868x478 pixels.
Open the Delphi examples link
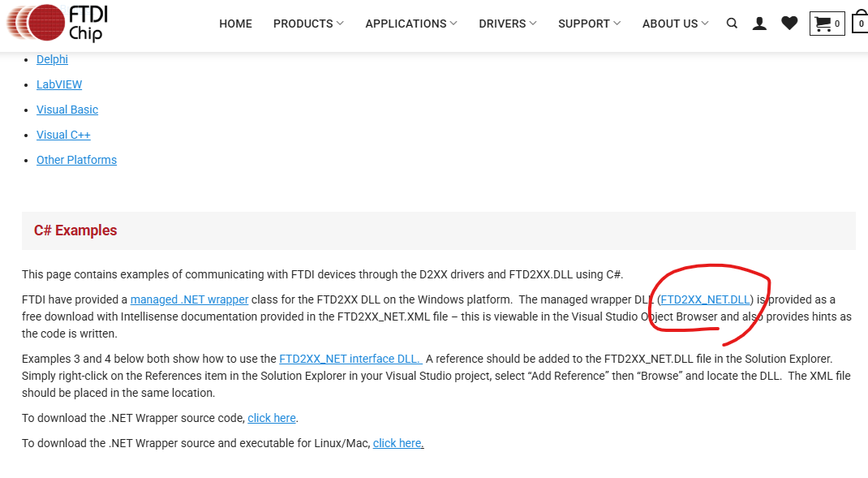pos(52,59)
